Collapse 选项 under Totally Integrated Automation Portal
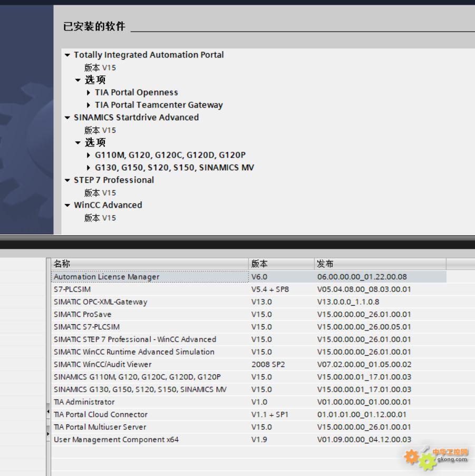475x476 pixels. coord(78,80)
